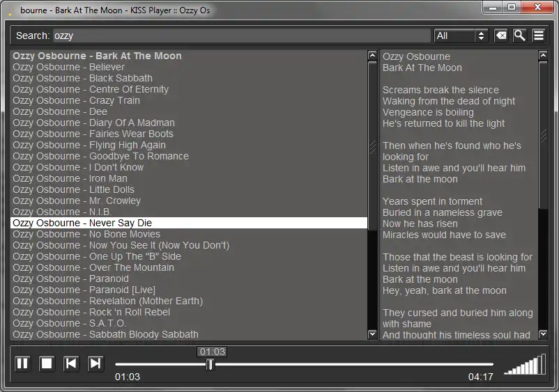Click lyric line Years spent in torment
559x392 pixels.
point(432,201)
